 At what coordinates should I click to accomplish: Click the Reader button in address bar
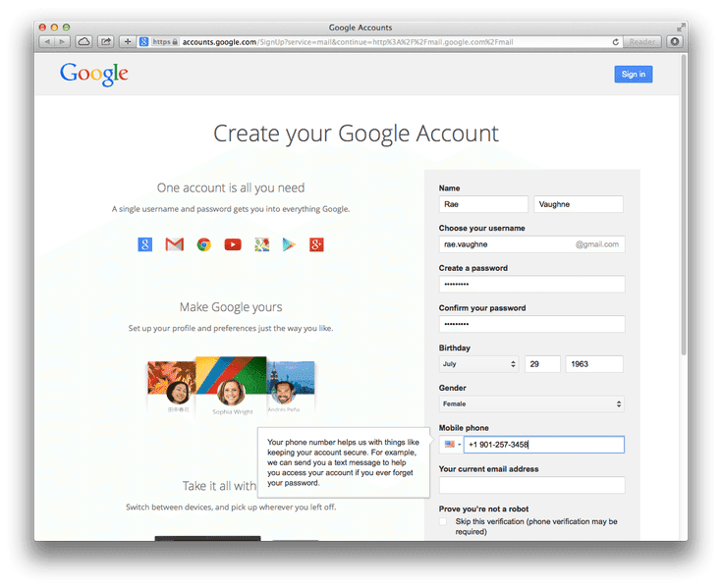coord(641,42)
